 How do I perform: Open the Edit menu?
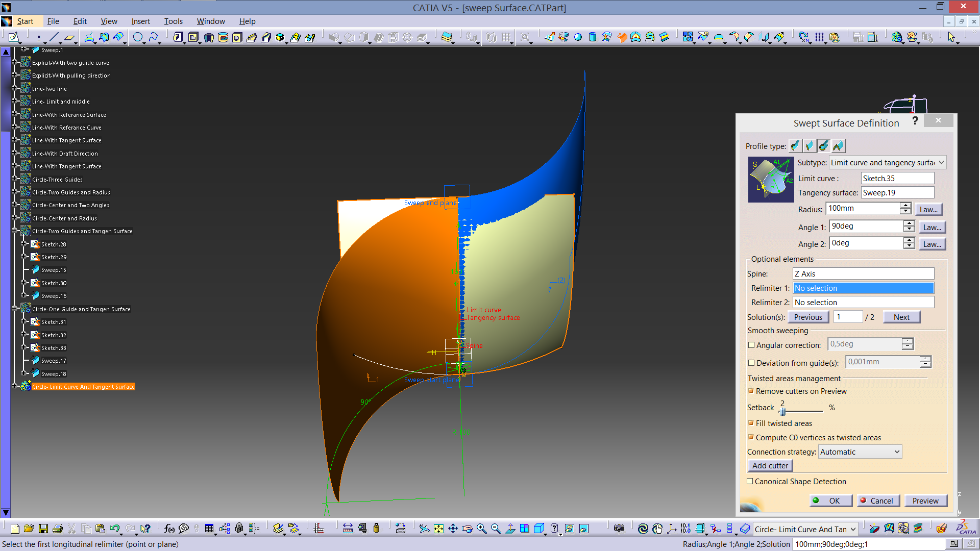tap(80, 21)
